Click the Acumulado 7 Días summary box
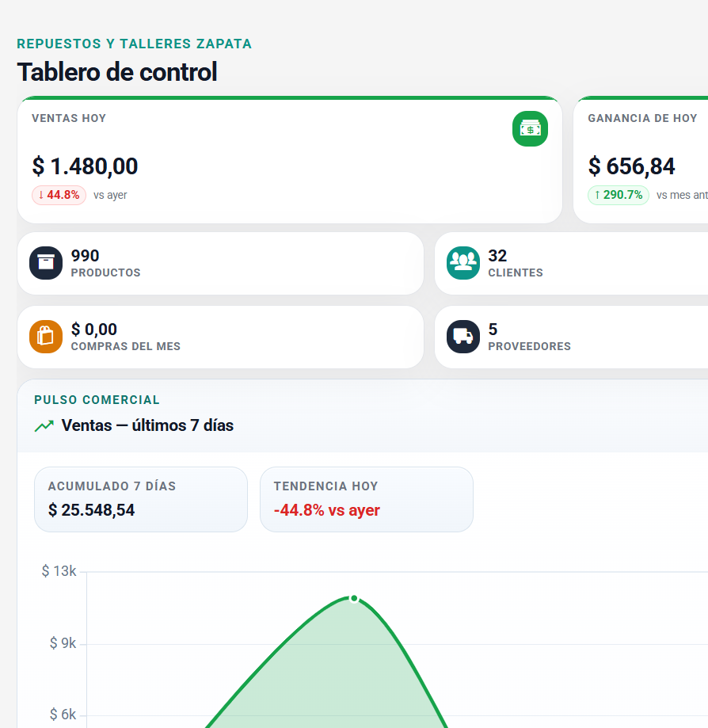Image resolution: width=708 pixels, height=728 pixels. pos(141,500)
